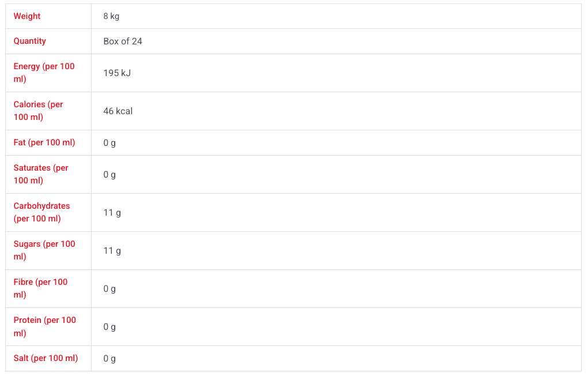Screen dimensions: 588x376
Task: Click the Fat (per 100 ml) label
Action: [x=44, y=142]
